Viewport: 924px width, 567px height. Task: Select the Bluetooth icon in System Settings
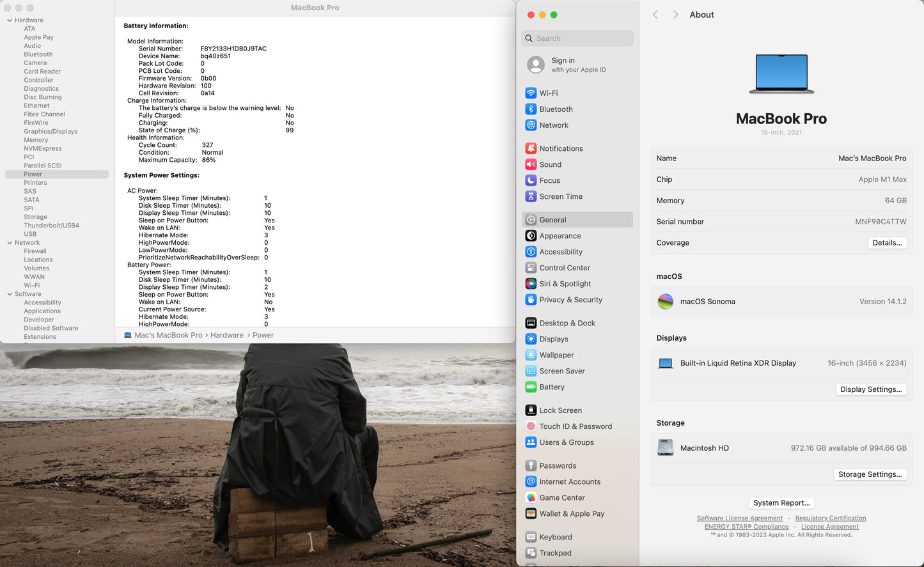click(531, 109)
